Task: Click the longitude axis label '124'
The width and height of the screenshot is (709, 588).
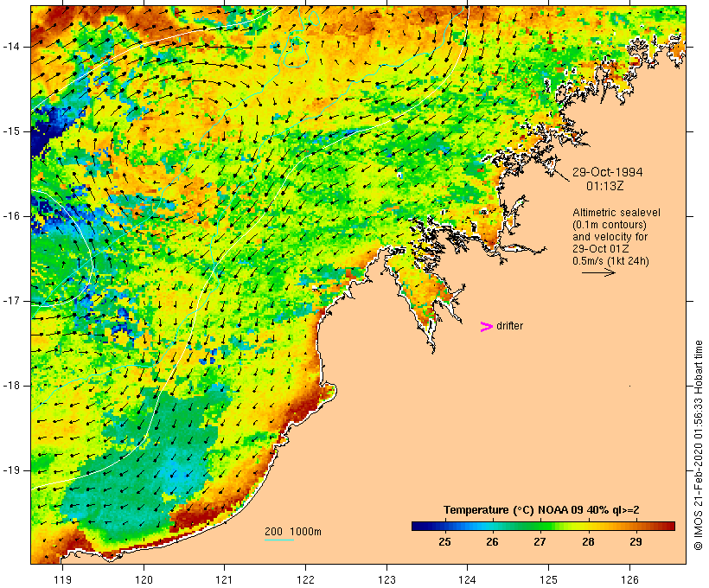Action: (468, 579)
